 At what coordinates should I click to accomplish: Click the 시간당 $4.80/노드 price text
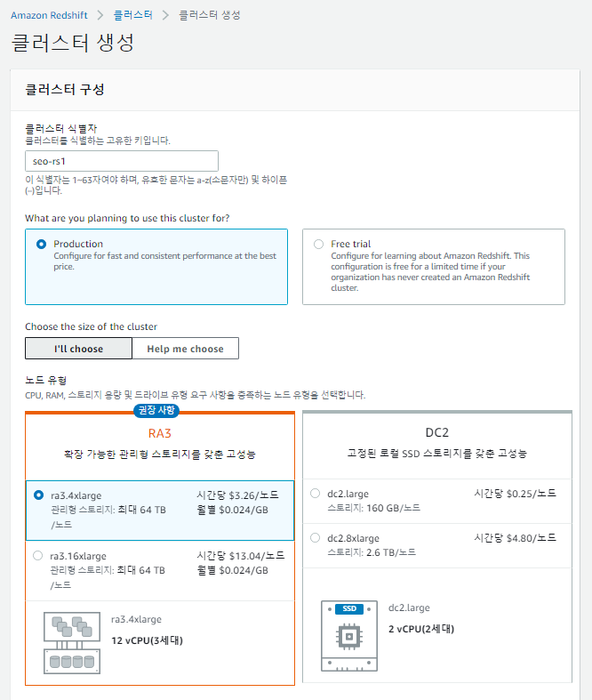tap(516, 538)
